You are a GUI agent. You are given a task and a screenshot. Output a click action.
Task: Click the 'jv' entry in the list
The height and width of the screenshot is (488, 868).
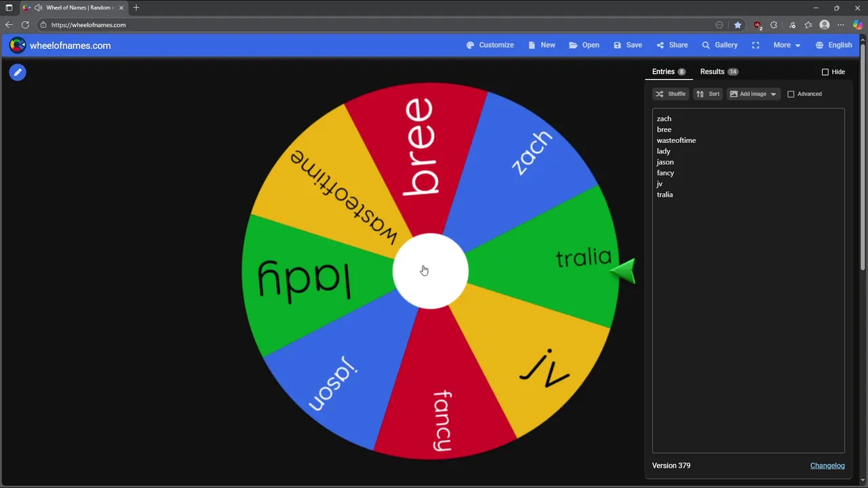click(x=659, y=184)
